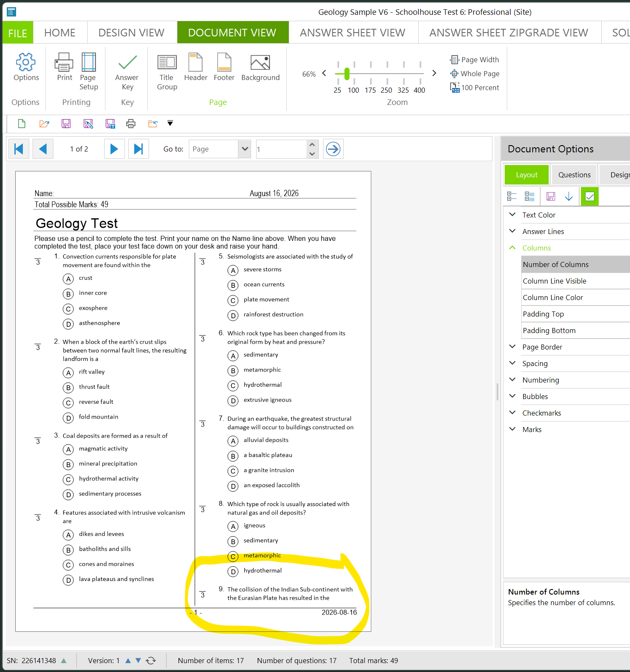Go to the last page

(138, 149)
